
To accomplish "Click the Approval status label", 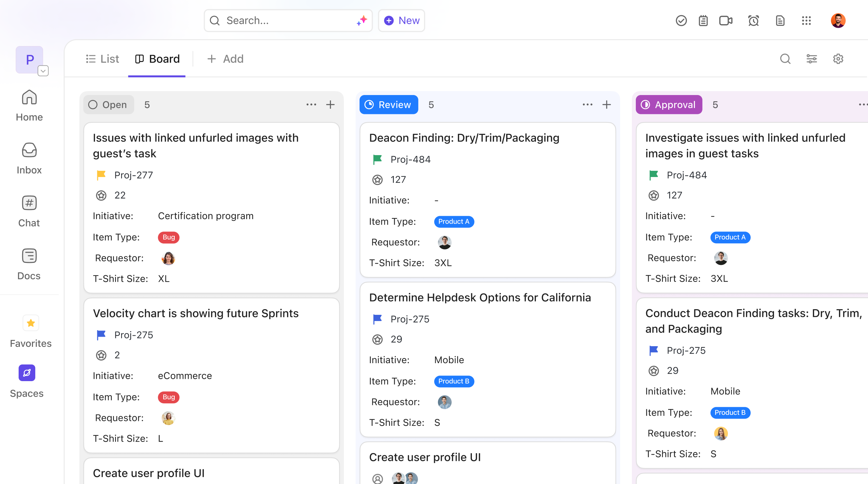I will (x=668, y=105).
